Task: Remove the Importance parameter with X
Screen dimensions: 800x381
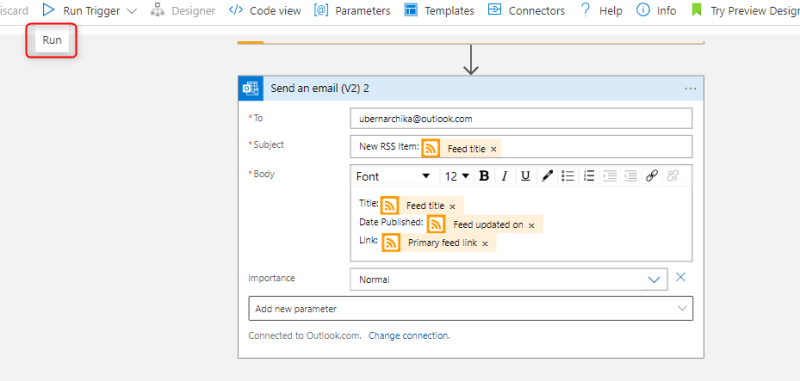Action: [x=681, y=277]
